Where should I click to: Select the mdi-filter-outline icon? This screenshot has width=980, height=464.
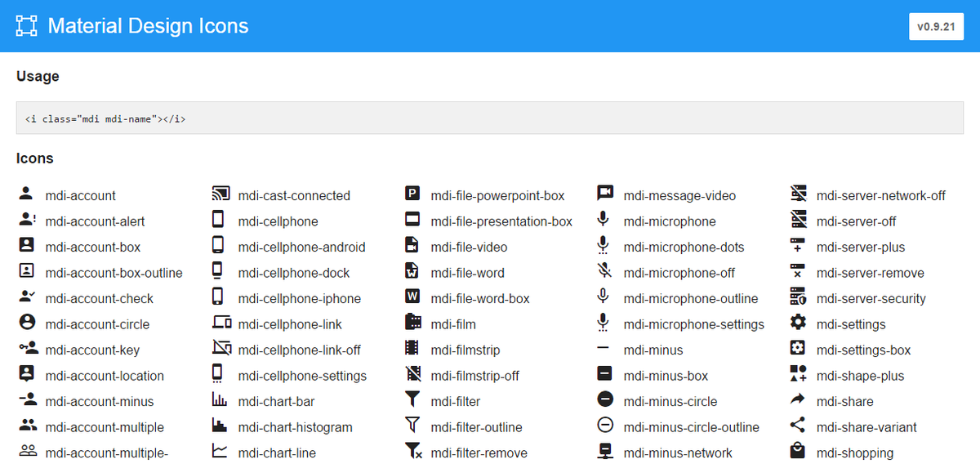point(412,426)
